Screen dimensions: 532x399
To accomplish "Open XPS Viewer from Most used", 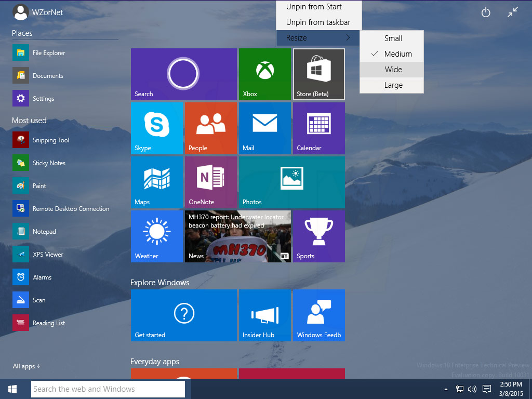I will pyautogui.click(x=38, y=254).
